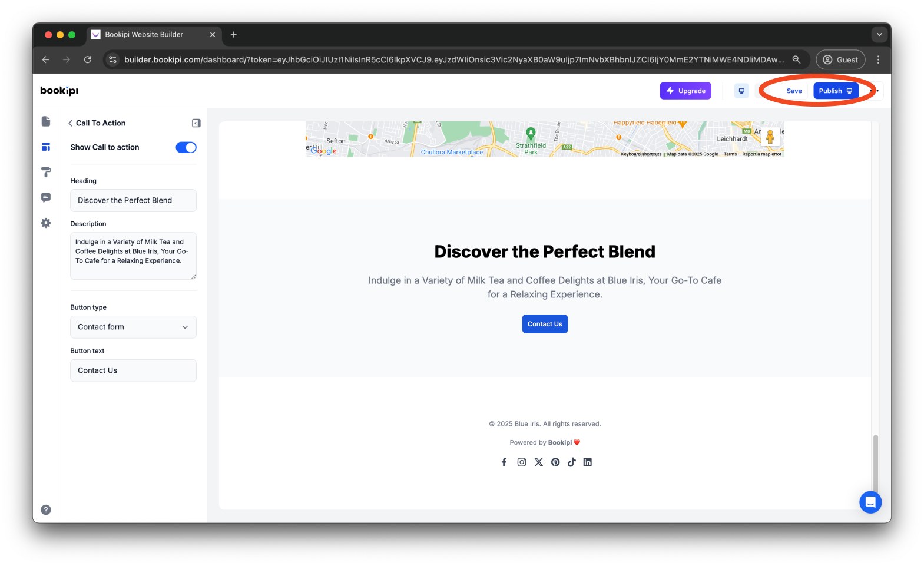Click the preview description paragraph text

pos(545,287)
